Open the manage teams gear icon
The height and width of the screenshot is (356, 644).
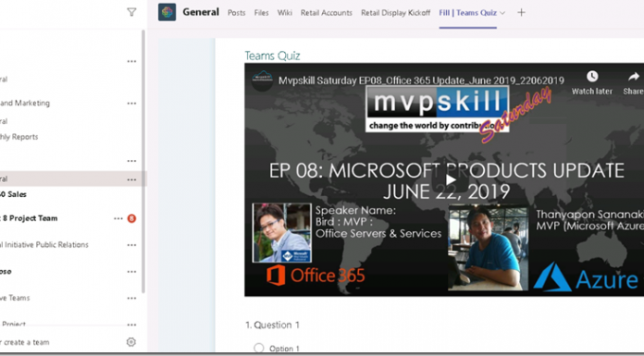pos(131,341)
